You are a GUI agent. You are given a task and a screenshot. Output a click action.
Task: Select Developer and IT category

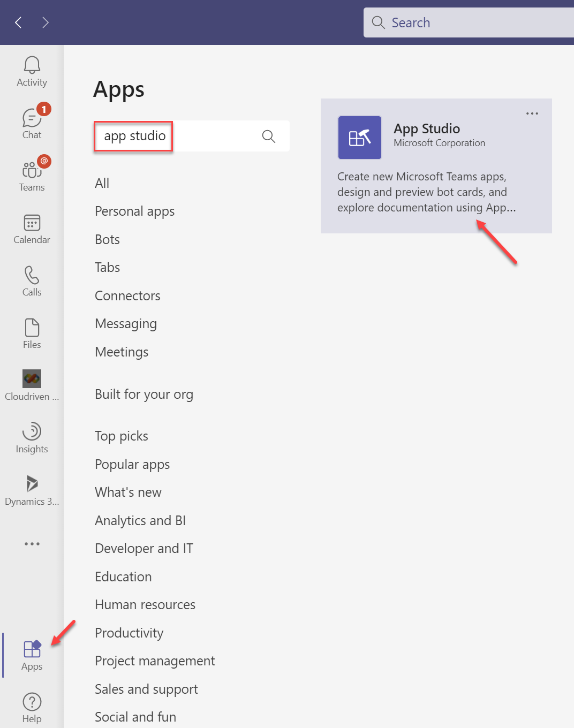(143, 549)
